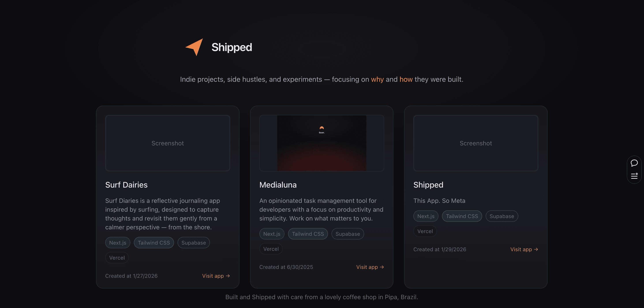This screenshot has height=308, width=644.
Task: Click Vercel tag on Medialuna card
Action: click(x=271, y=249)
